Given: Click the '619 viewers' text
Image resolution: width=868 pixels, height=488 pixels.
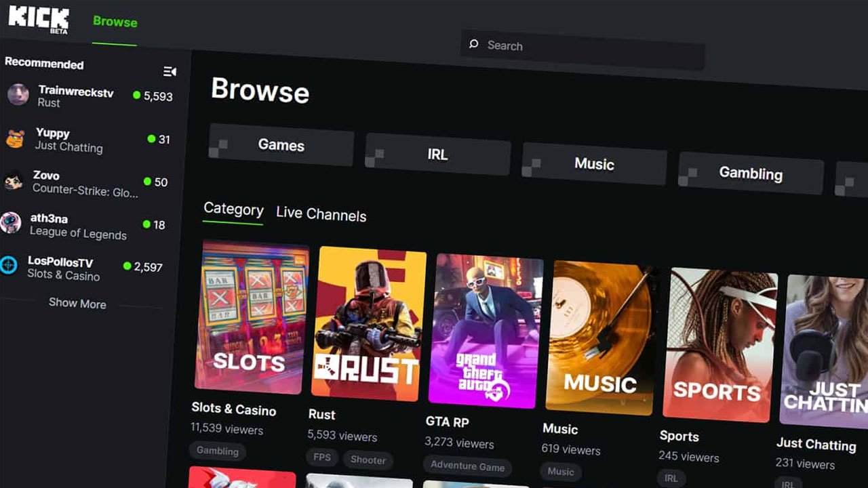Looking at the screenshot, I should pyautogui.click(x=571, y=449).
